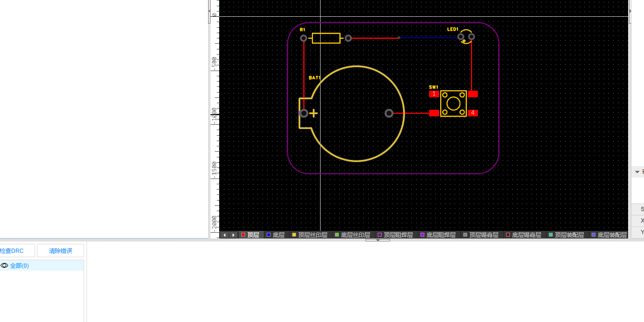The image size is (644, 322).
Task: Select the LED1 left pad
Action: point(461,36)
